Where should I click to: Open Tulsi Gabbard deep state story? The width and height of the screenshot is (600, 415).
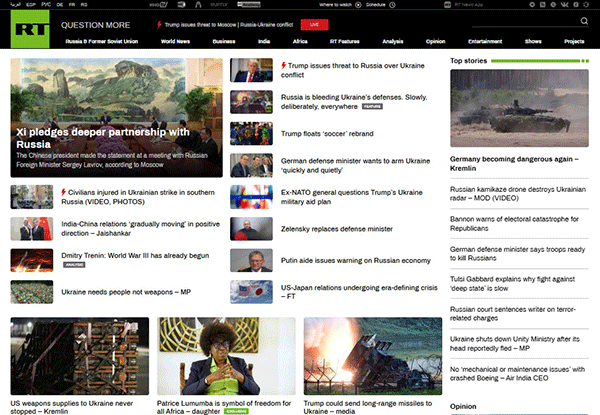coord(512,283)
